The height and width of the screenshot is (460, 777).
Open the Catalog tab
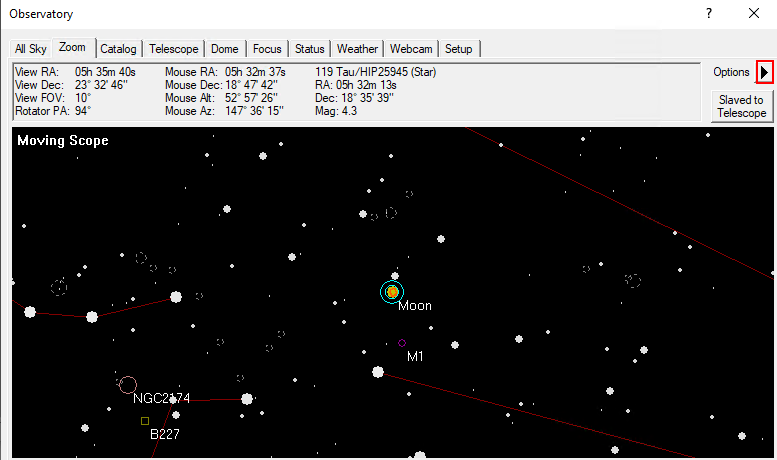click(x=118, y=49)
